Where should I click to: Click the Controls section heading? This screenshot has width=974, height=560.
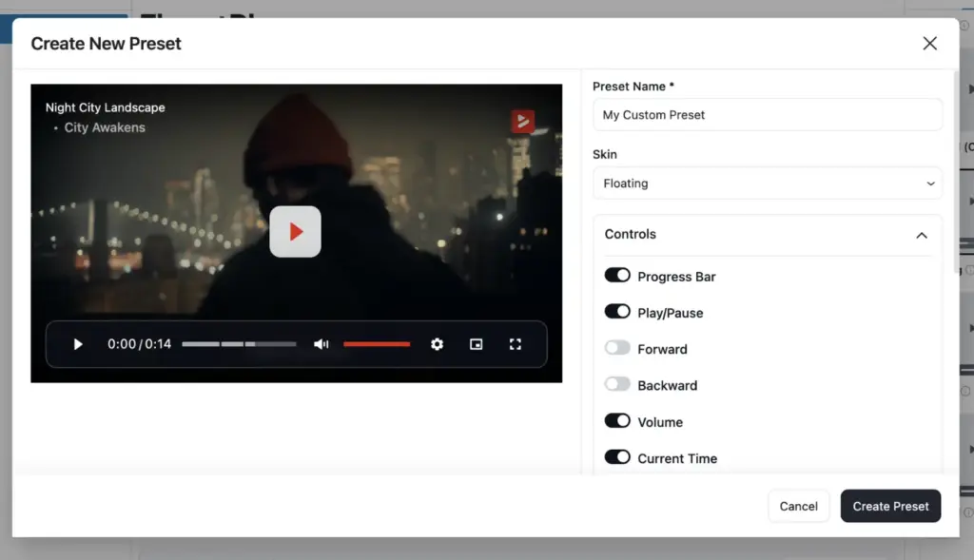click(630, 234)
